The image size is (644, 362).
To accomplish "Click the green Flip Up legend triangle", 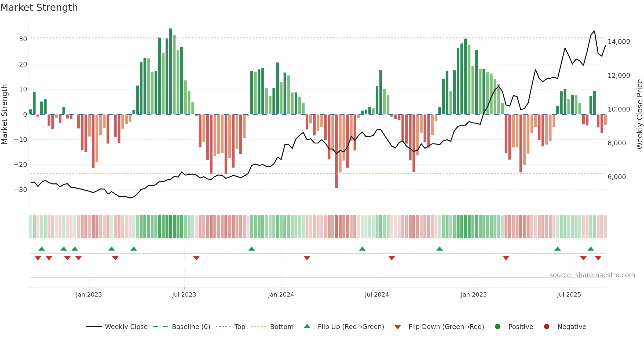I will pos(307,326).
